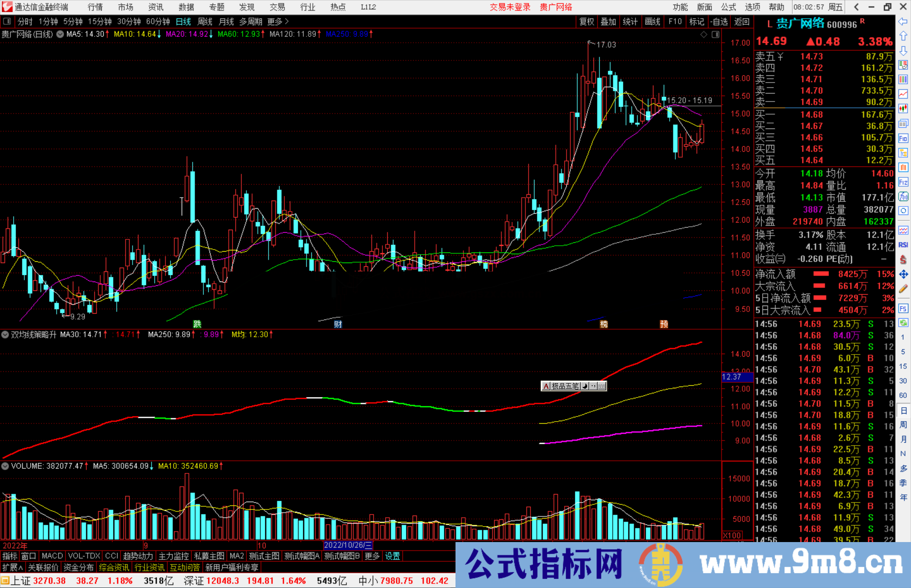
Task: Open the 行情 menu
Action: [x=95, y=7]
